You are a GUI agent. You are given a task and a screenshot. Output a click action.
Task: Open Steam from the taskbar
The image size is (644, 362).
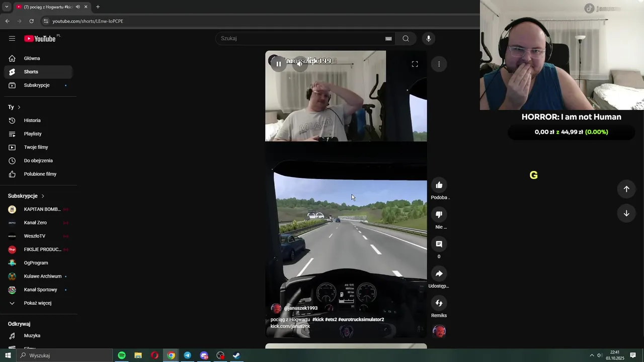coord(236,355)
